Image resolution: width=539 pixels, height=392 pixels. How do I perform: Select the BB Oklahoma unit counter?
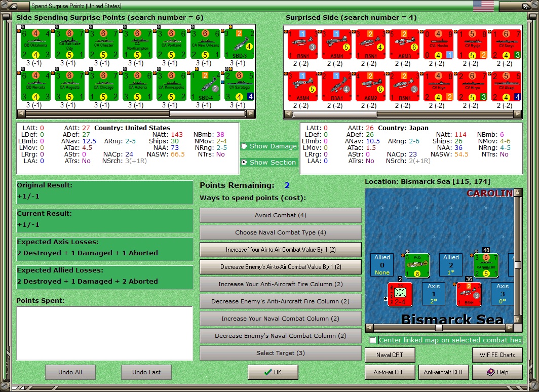36,44
